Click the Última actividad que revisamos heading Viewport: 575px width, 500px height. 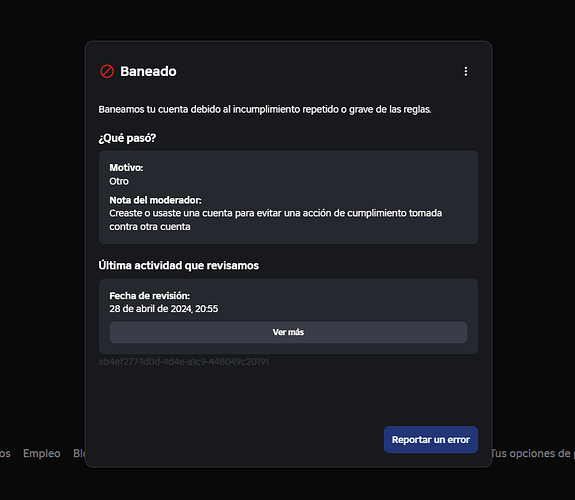pos(179,266)
